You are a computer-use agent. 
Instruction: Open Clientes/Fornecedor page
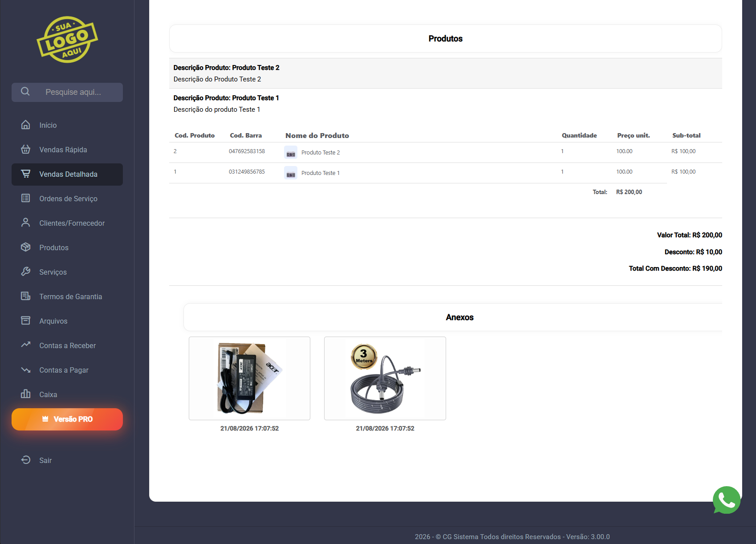pyautogui.click(x=67, y=223)
